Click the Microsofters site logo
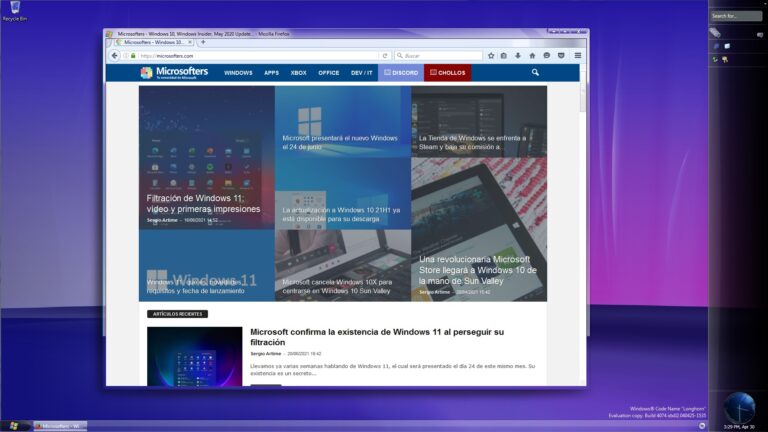 tap(174, 73)
